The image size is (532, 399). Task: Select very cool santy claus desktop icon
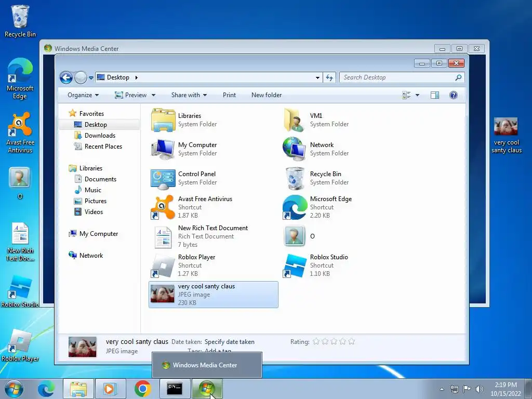pyautogui.click(x=506, y=135)
